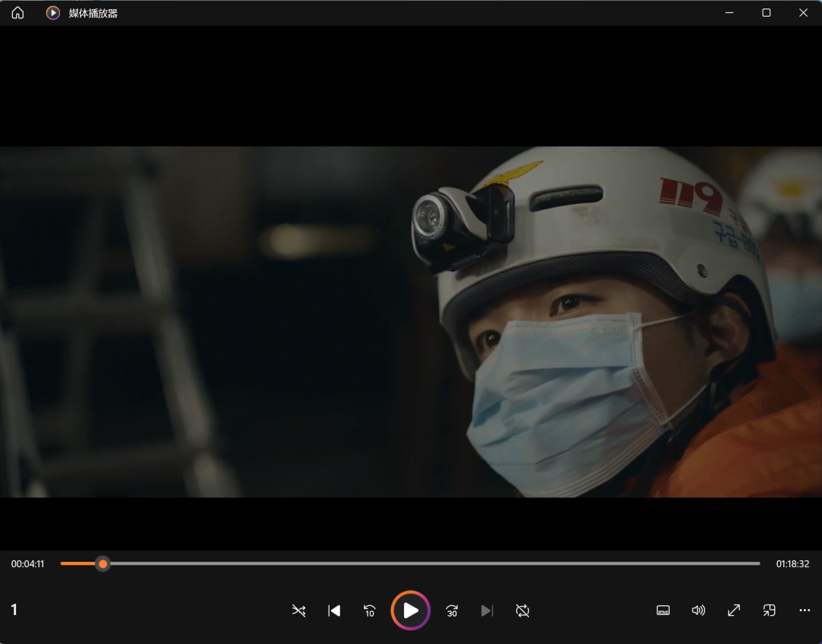
Task: Click the video frame to toggle playback
Action: (411, 321)
